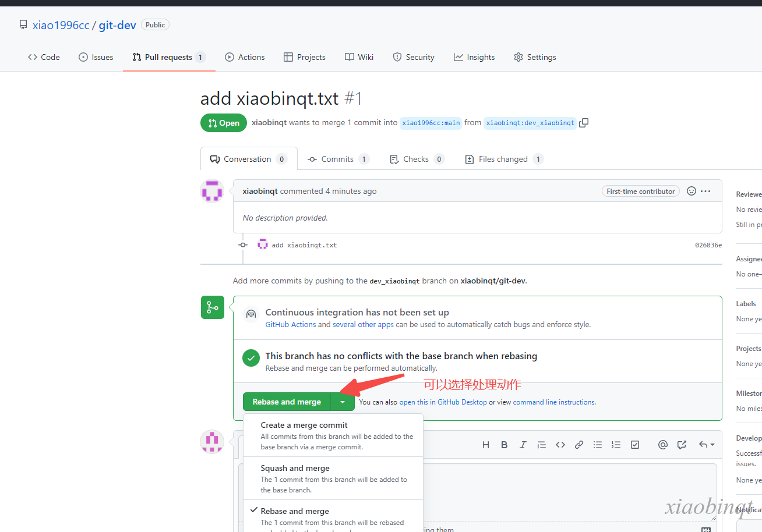Click 'open this in GitHub Desktop' link
The image size is (762, 532).
pos(443,402)
